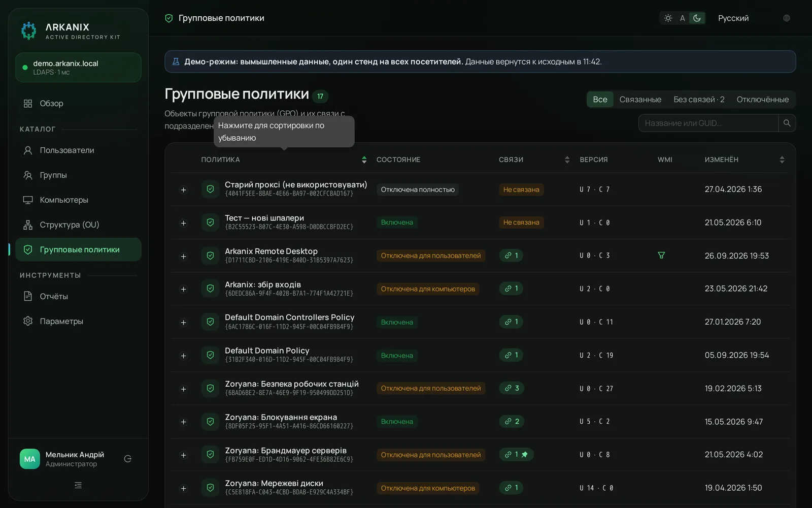Screen dimensions: 812x508
Task: Click "Отключена полностью" status badge
Action: [418, 190]
